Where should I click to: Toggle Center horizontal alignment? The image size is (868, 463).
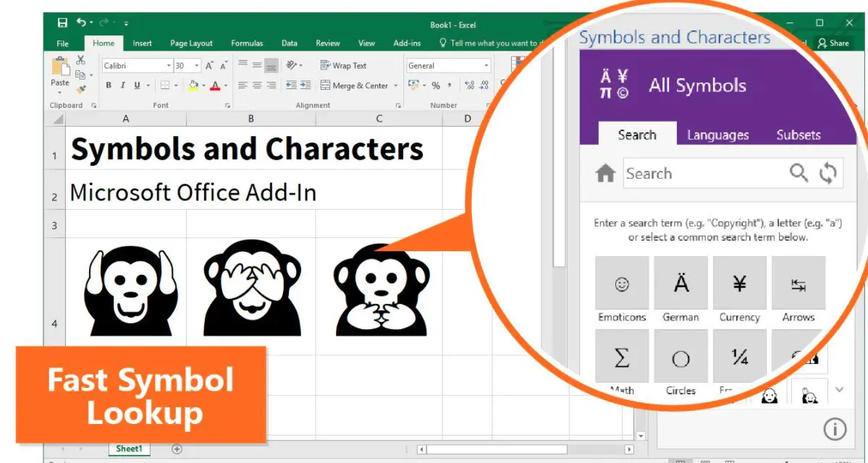[x=257, y=85]
